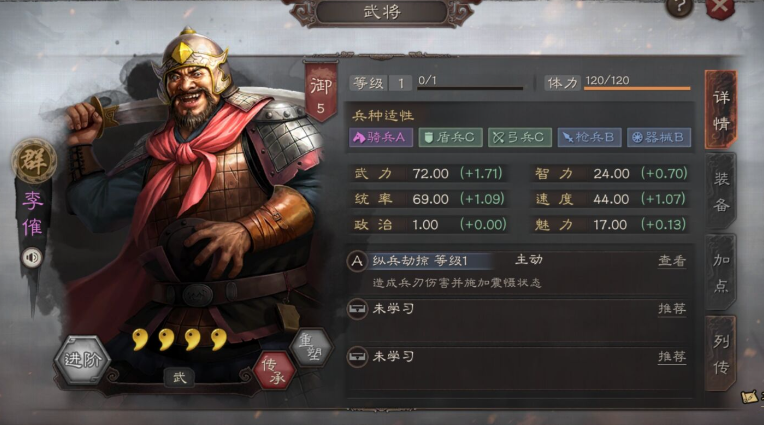The image size is (764, 425).
Task: Select the first empty skill slot icon
Action: (357, 309)
